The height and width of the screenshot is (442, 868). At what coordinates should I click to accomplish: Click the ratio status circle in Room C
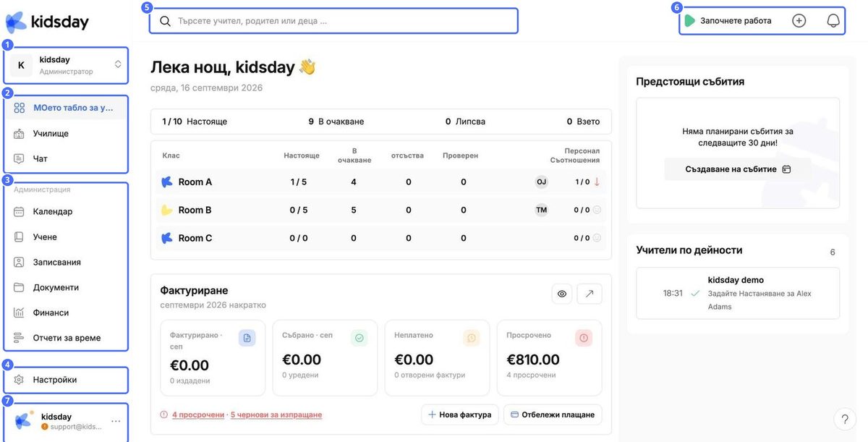click(x=597, y=238)
